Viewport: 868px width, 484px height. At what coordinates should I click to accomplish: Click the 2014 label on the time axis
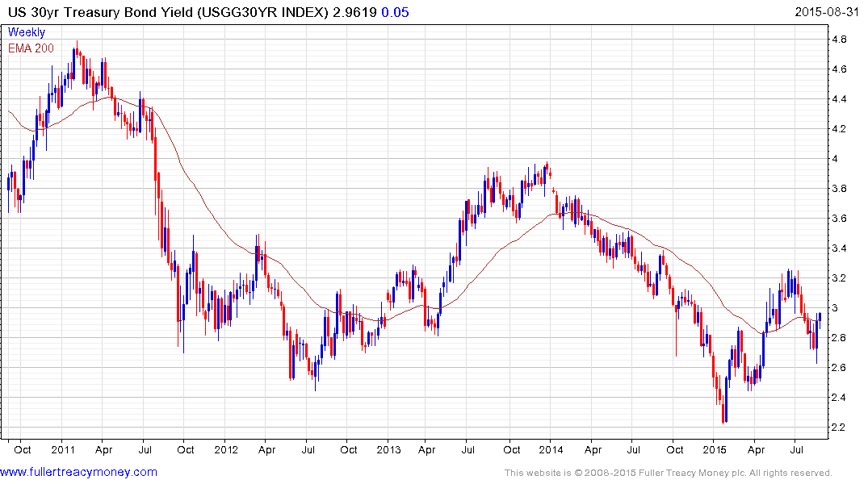[551, 449]
